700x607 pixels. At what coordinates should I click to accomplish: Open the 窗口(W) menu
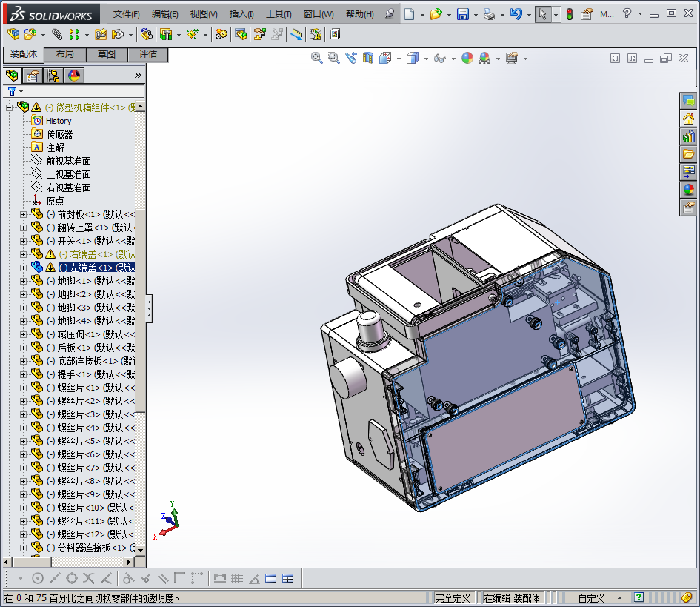coord(319,14)
